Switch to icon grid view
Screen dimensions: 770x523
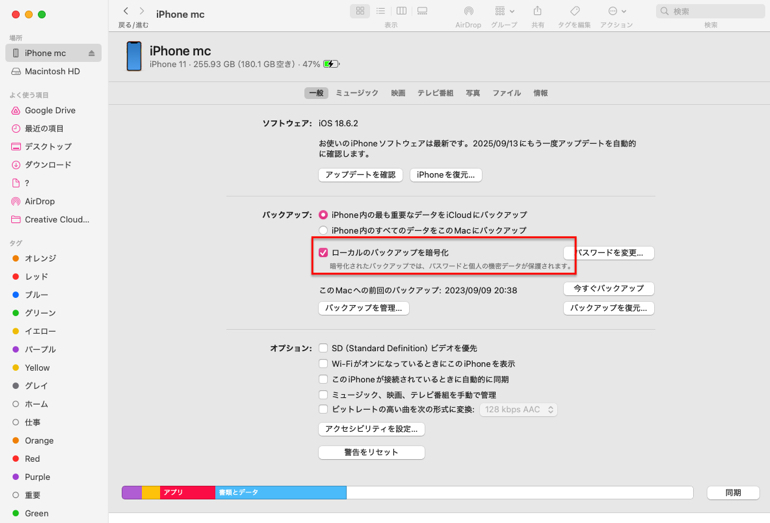pyautogui.click(x=360, y=11)
